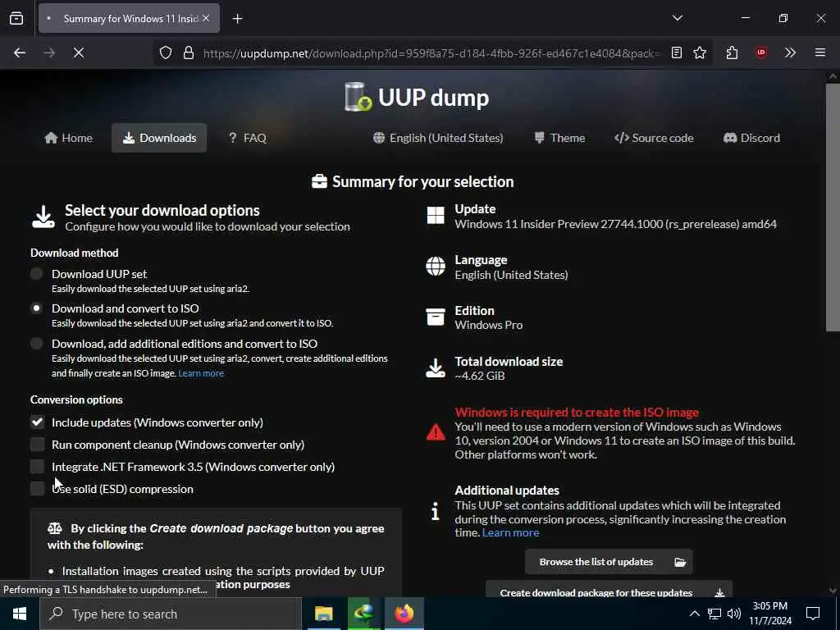Click the briefcase icon beside Summary heading
Image resolution: width=840 pixels, height=630 pixels.
pos(319,181)
